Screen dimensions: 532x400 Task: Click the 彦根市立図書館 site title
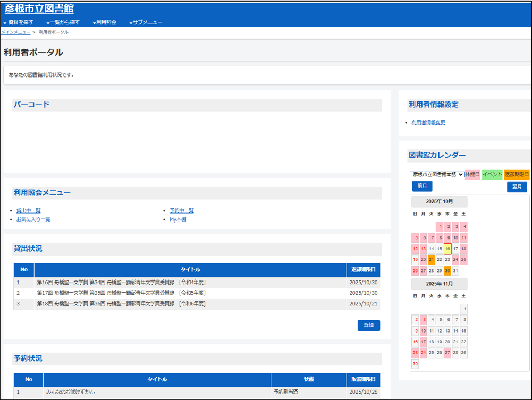tap(39, 7)
